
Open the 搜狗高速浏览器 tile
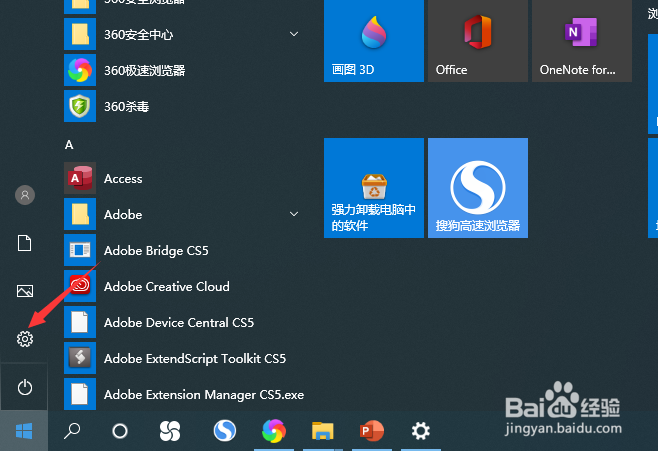(478, 188)
